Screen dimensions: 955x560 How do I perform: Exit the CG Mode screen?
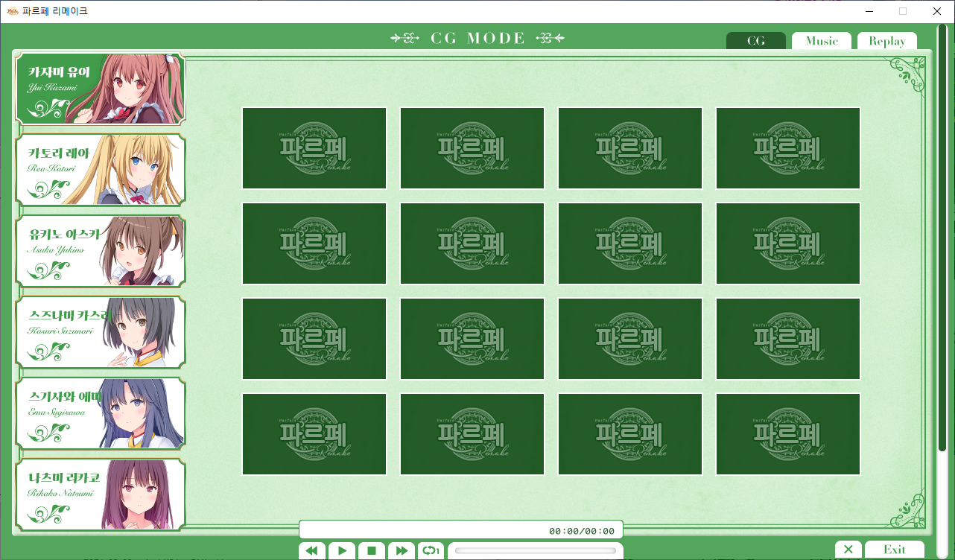point(895,550)
